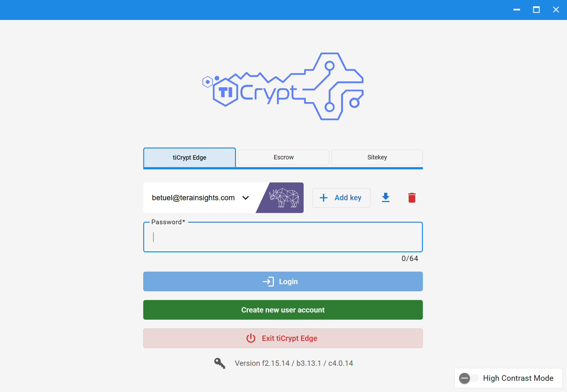Expand the account email dropdown chevron

[x=246, y=198]
